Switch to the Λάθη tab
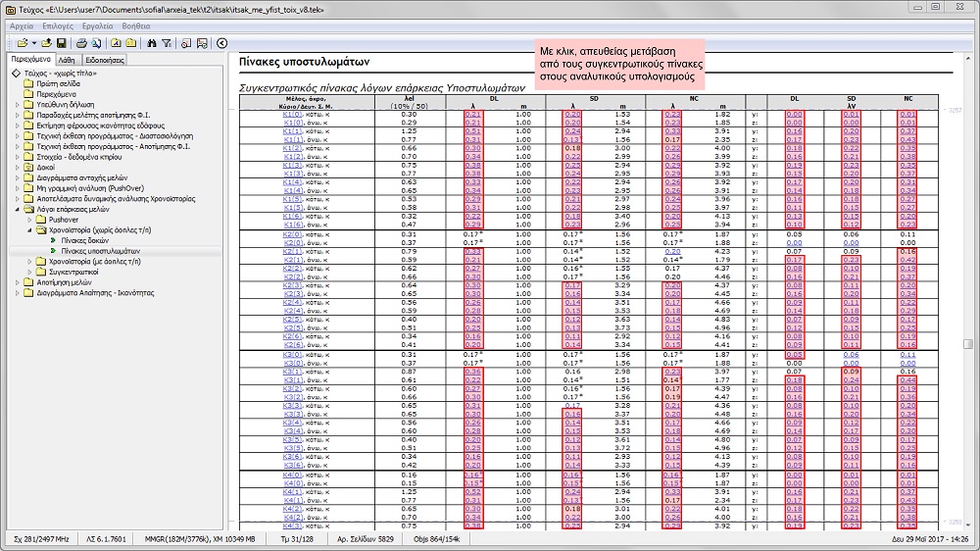The width and height of the screenshot is (980, 551). click(x=67, y=60)
